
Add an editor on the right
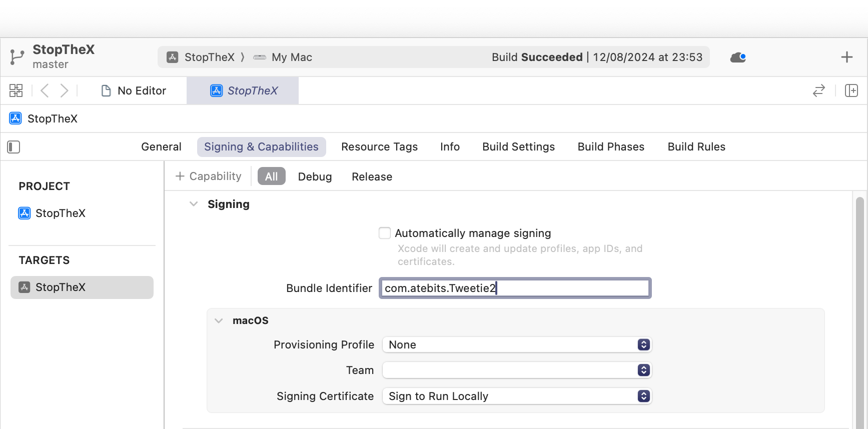[x=851, y=90]
